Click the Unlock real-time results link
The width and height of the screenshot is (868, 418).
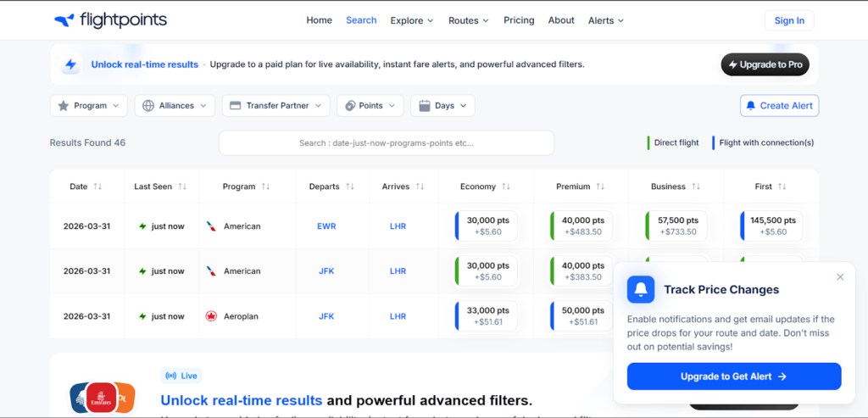click(x=144, y=64)
